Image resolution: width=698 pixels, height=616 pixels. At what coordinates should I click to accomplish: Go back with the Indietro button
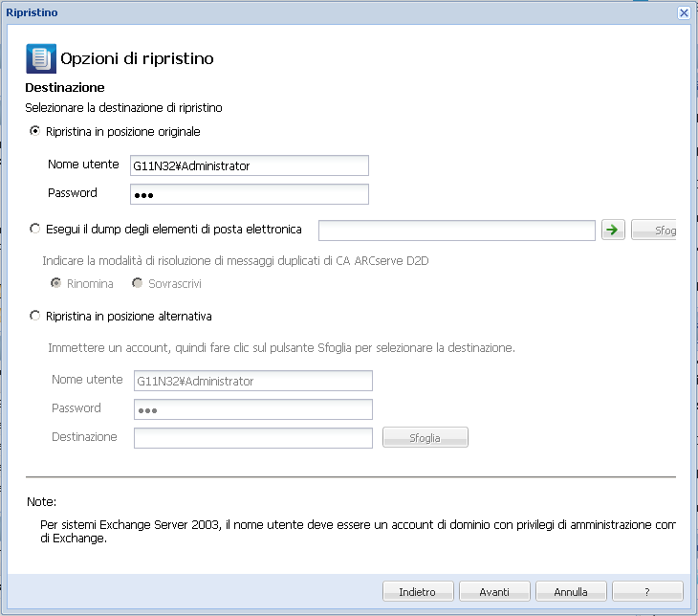418,591
